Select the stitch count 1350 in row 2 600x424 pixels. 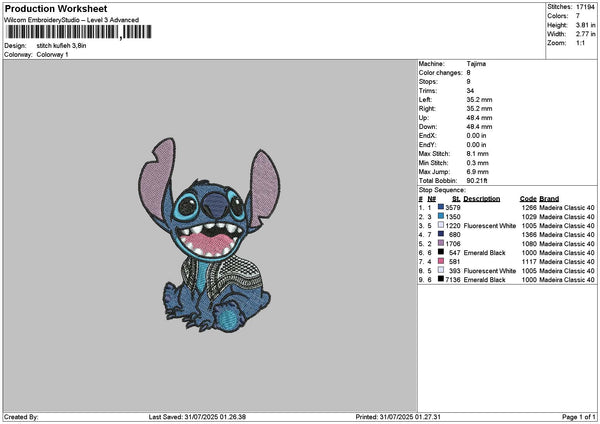tap(453, 217)
